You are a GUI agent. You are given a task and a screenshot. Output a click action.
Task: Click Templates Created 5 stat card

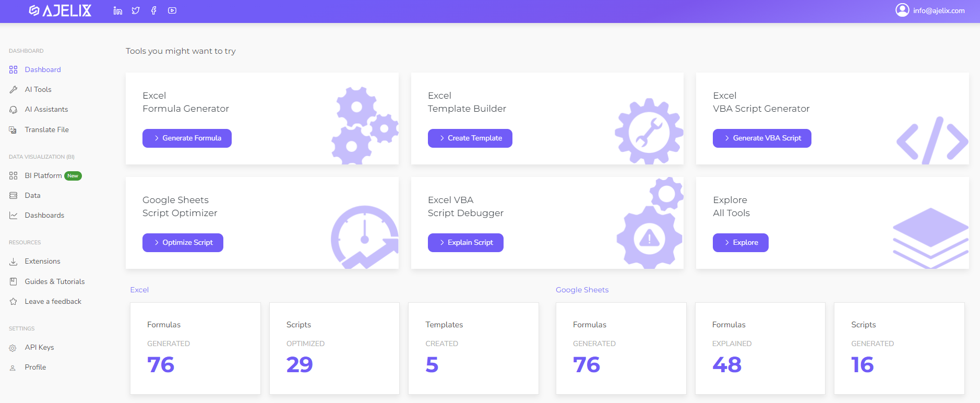tap(473, 348)
